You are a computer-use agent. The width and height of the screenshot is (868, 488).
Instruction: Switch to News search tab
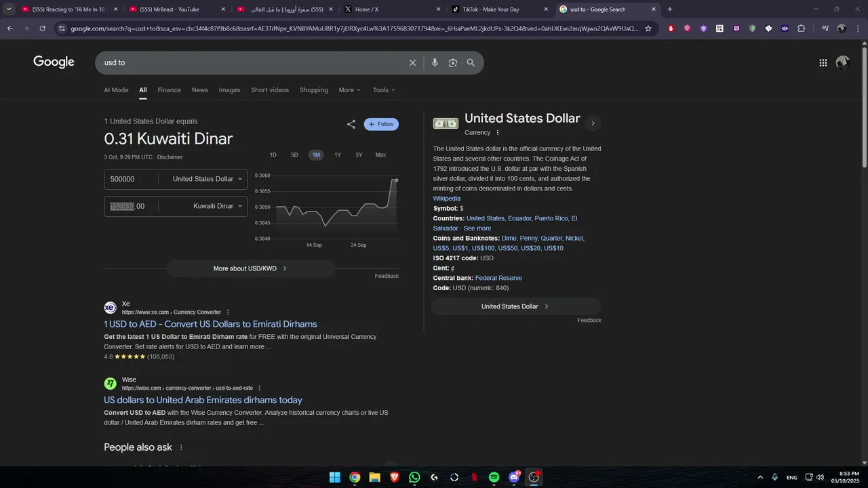coord(200,90)
